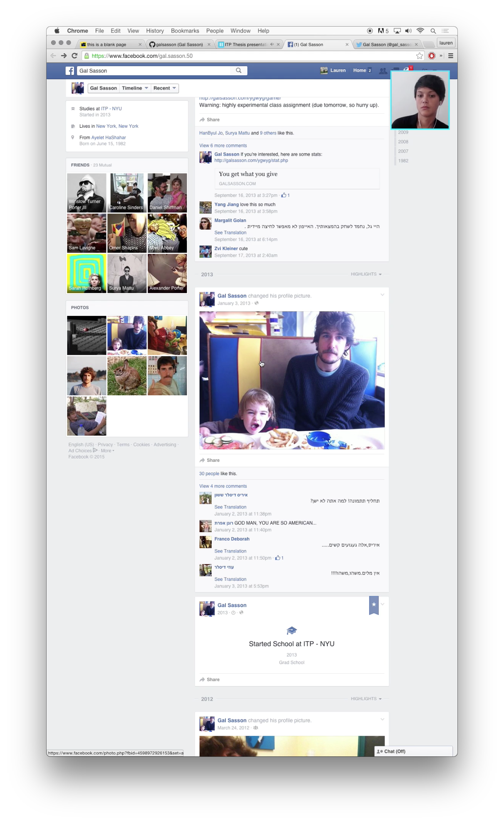Open options chevron on March 24 post

click(382, 719)
